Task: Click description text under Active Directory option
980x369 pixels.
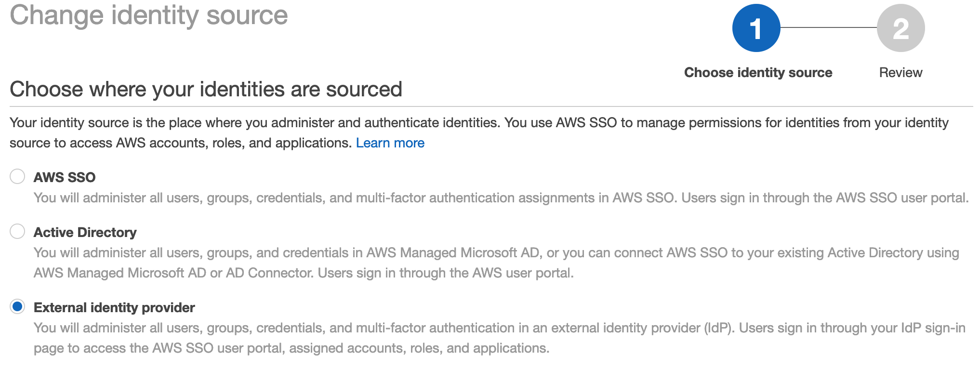Action: pos(496,263)
